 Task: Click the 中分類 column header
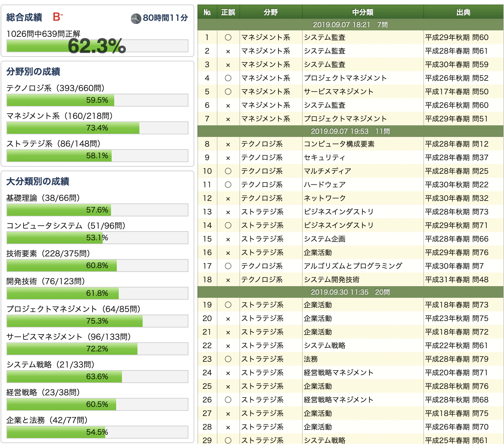[x=363, y=12]
